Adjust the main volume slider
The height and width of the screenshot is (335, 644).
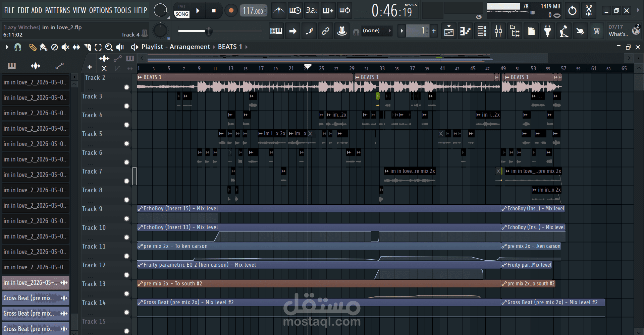(209, 31)
